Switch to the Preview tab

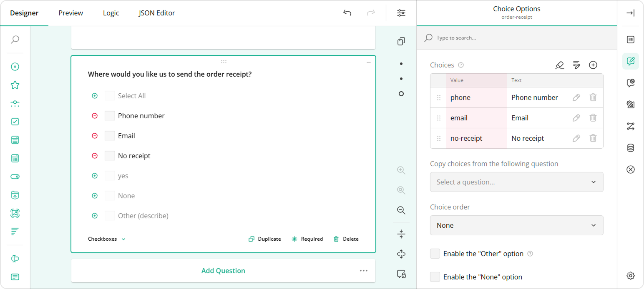[70, 13]
